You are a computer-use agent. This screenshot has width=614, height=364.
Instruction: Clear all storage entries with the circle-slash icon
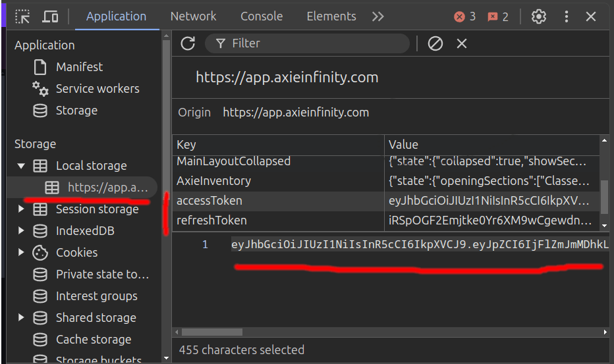(x=435, y=43)
